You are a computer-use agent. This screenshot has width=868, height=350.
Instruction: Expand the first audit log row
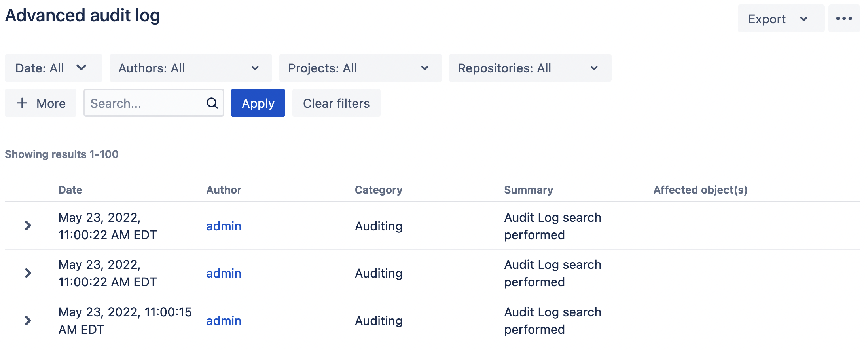28,226
